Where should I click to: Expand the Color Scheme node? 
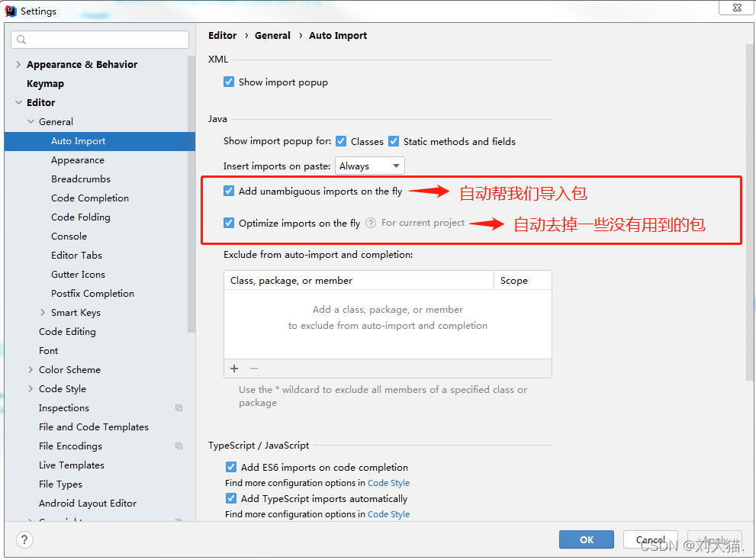coord(31,369)
